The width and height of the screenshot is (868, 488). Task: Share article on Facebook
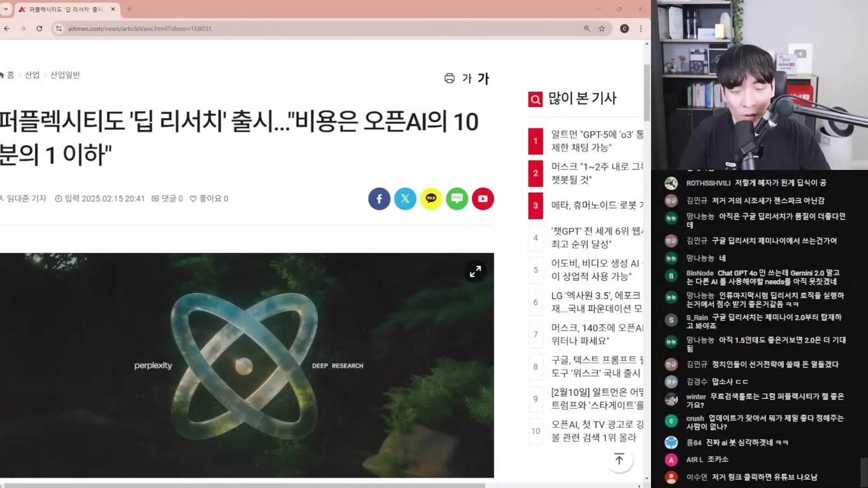tap(379, 199)
